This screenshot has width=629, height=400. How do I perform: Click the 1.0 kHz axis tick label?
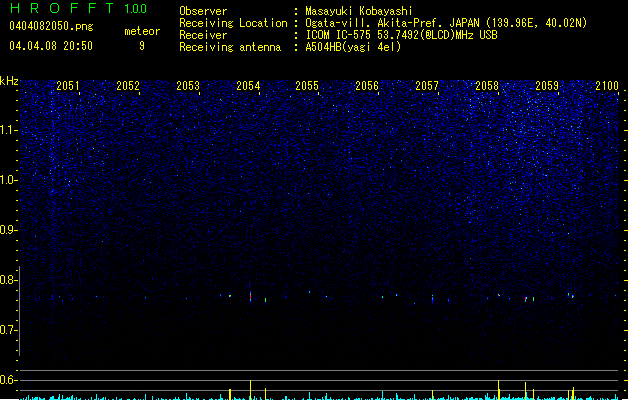(x=9, y=180)
